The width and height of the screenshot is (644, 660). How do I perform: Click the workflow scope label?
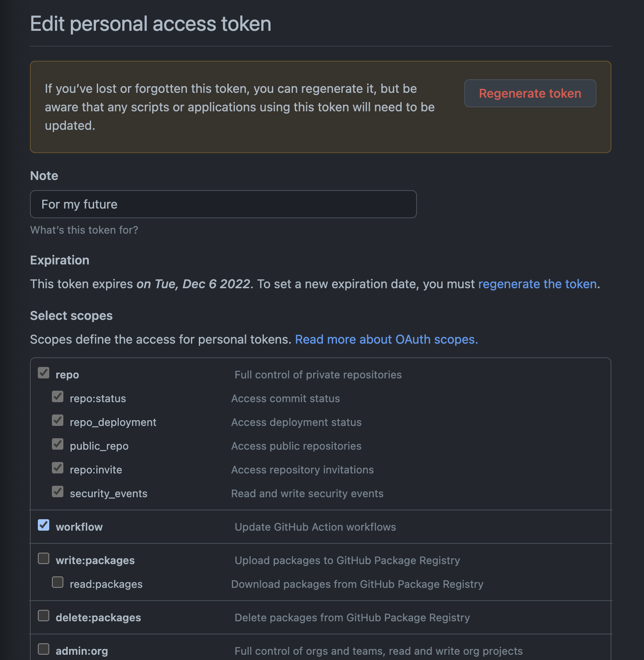[x=79, y=527]
